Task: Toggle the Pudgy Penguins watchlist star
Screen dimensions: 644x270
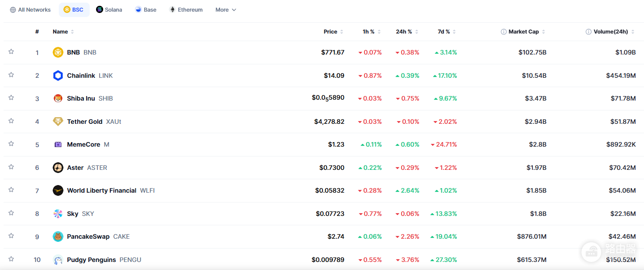Action: [x=11, y=259]
